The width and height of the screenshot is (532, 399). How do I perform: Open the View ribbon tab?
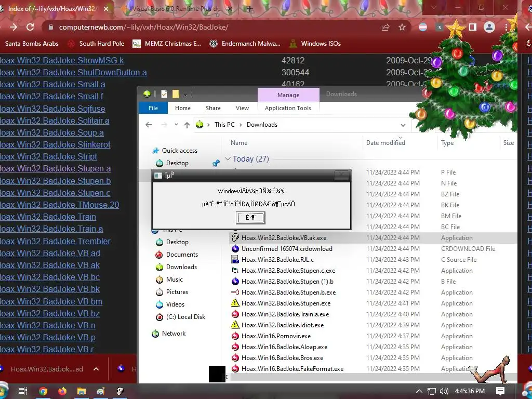coord(242,108)
